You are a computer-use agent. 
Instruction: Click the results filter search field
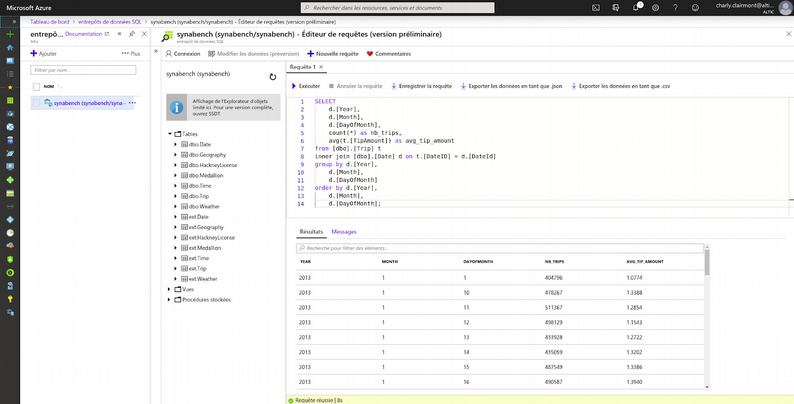(x=500, y=248)
